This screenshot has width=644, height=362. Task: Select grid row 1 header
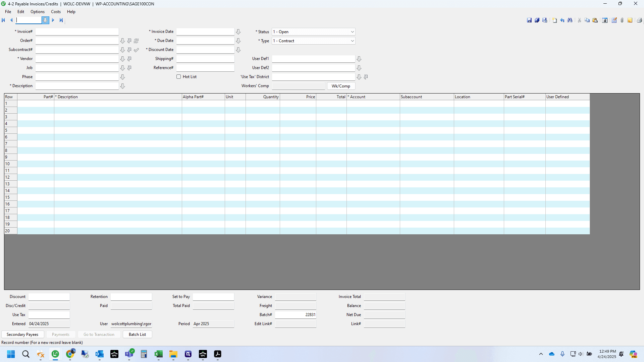click(x=11, y=104)
